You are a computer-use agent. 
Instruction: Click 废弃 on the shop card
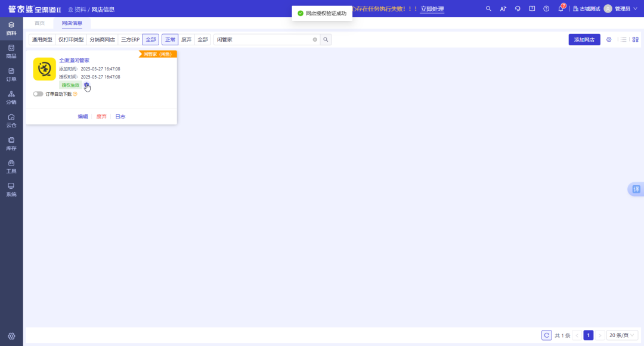point(101,117)
